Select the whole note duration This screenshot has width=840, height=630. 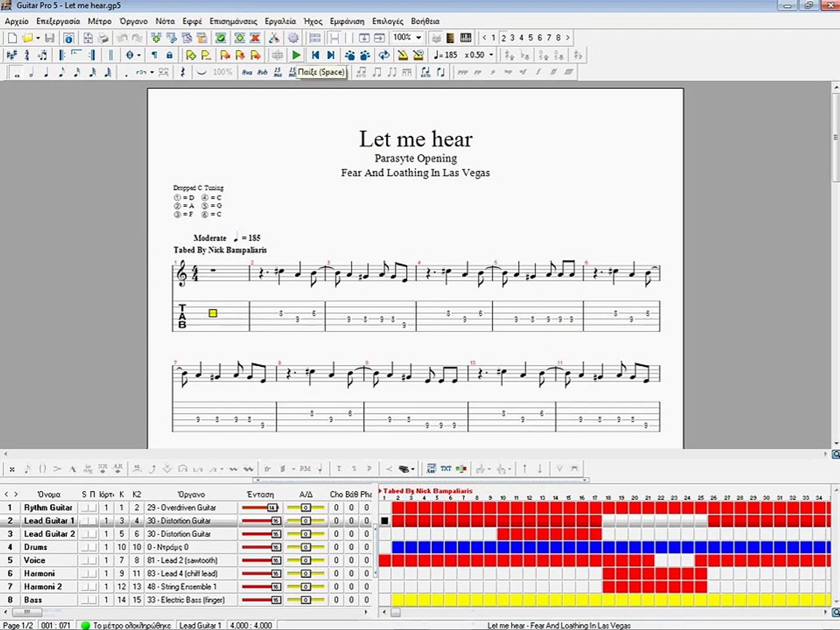(x=16, y=72)
